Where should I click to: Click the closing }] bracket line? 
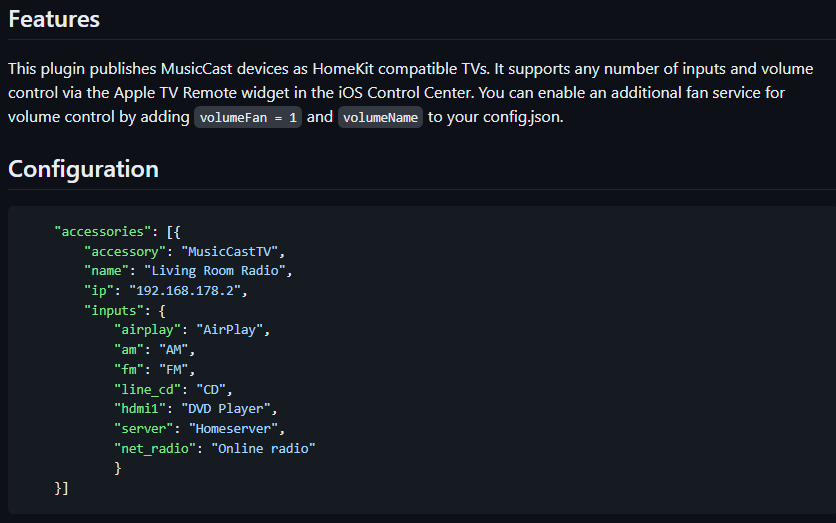pyautogui.click(x=61, y=487)
